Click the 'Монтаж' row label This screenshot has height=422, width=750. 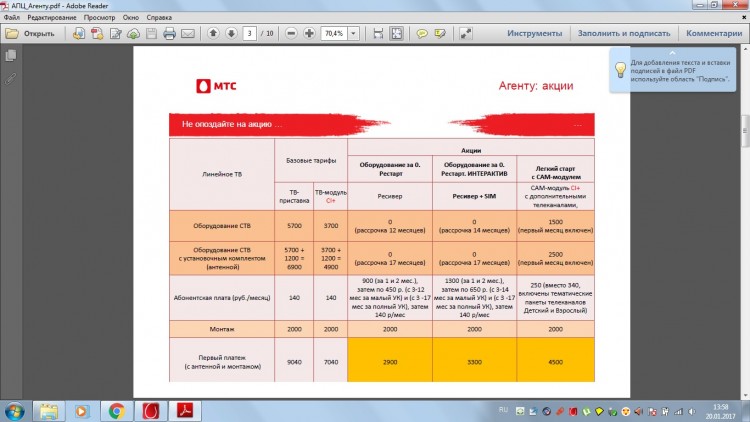tap(222, 329)
